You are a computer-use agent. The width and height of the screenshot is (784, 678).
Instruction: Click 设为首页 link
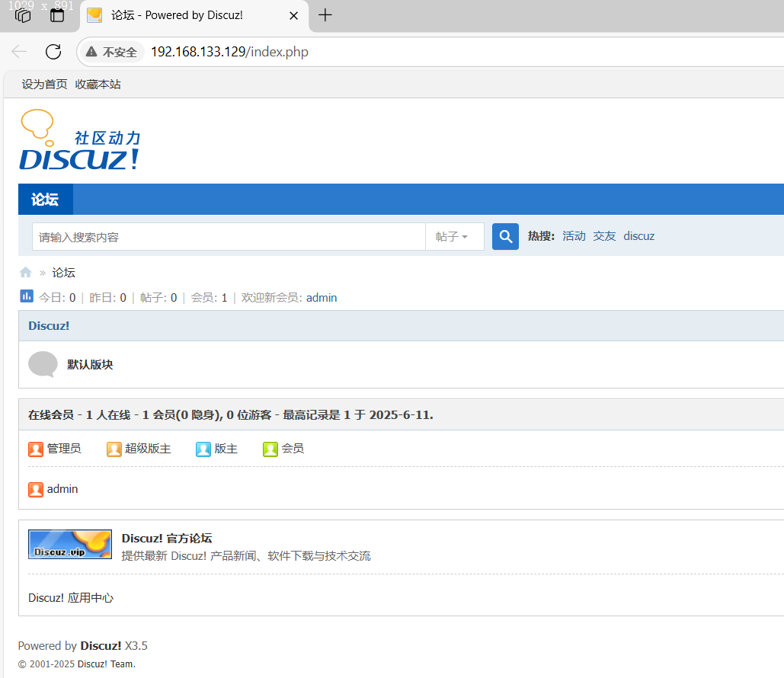pos(44,84)
